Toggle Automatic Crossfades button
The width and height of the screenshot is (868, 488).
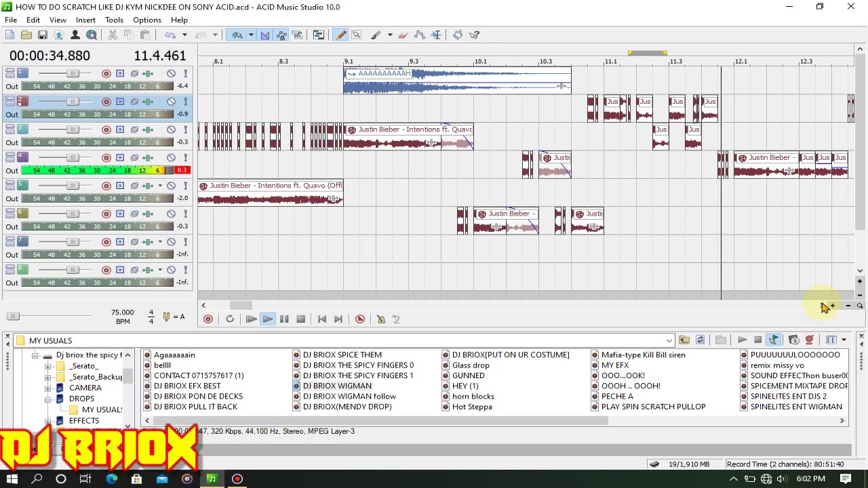pyautogui.click(x=265, y=35)
